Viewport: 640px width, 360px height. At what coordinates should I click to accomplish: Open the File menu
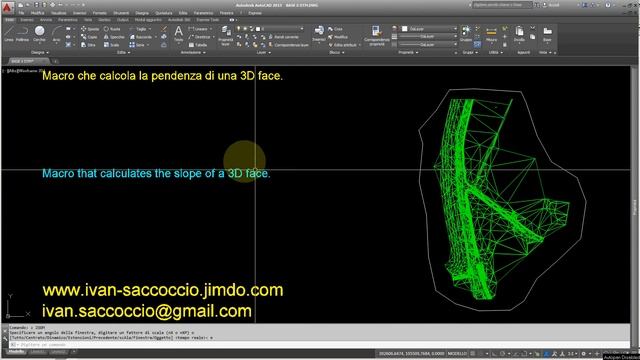click(21, 13)
